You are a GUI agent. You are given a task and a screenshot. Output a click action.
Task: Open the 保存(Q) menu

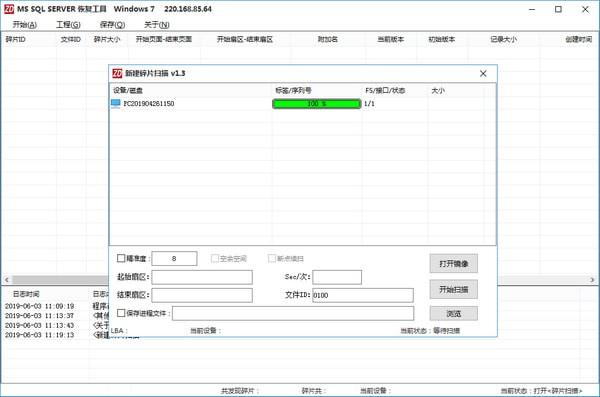click(x=112, y=25)
